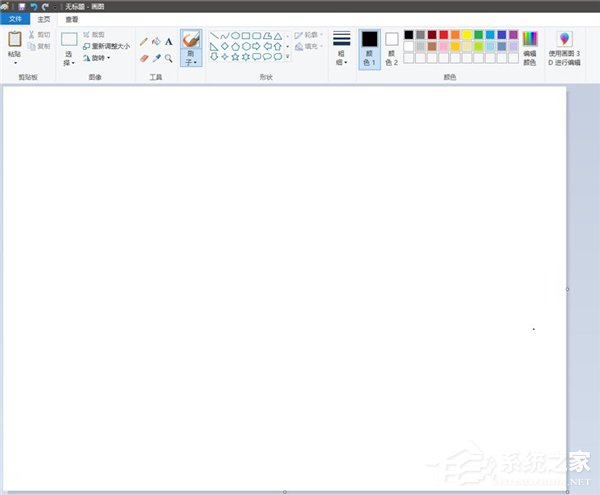600x495 pixels.
Task: Click the Undo arrow in title bar
Action: click(34, 6)
